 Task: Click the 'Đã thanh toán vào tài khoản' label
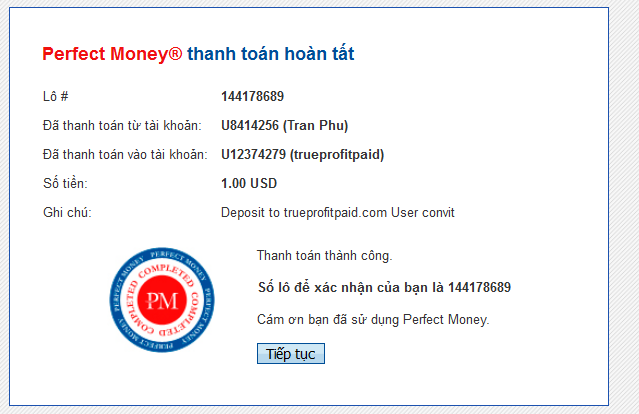125,155
